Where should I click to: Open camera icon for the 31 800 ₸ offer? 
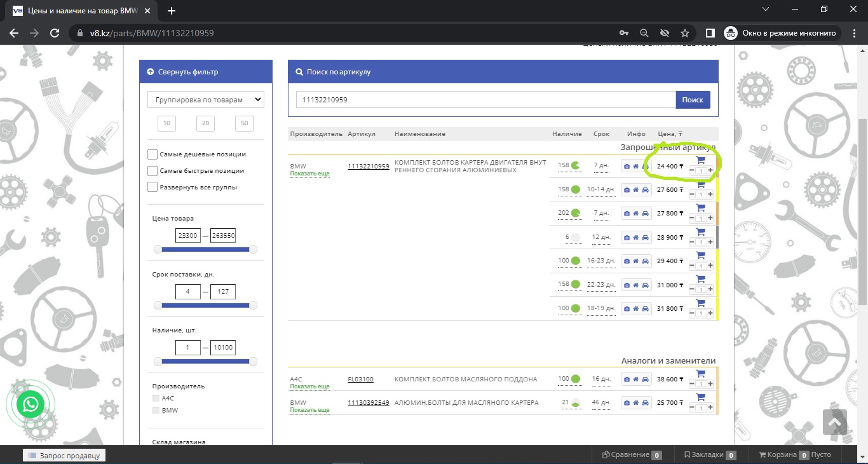[x=627, y=308]
